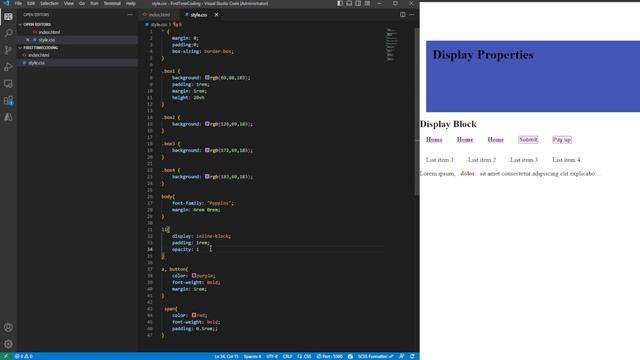
Task: Open the Edit menu
Action: (x=31, y=3)
